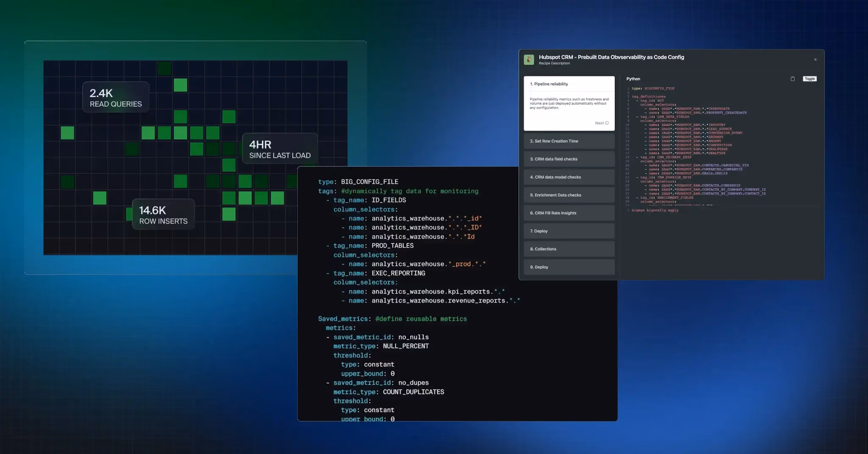Image resolution: width=868 pixels, height=454 pixels.
Task: Click the PROPERTY_CREATEDATE selector code line
Action: [696, 113]
